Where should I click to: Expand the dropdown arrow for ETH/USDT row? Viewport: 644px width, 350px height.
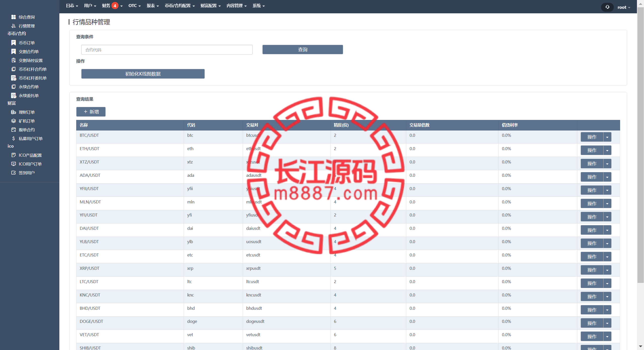coord(607,150)
